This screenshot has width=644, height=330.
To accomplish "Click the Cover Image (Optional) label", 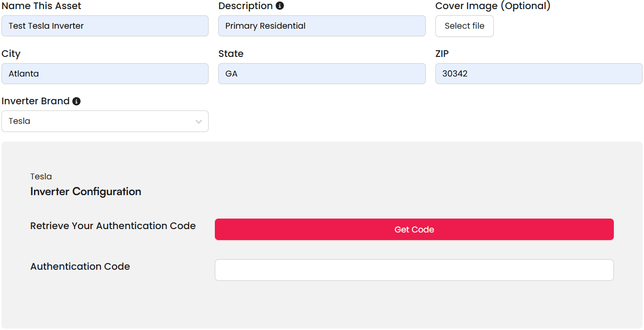I will (x=493, y=6).
